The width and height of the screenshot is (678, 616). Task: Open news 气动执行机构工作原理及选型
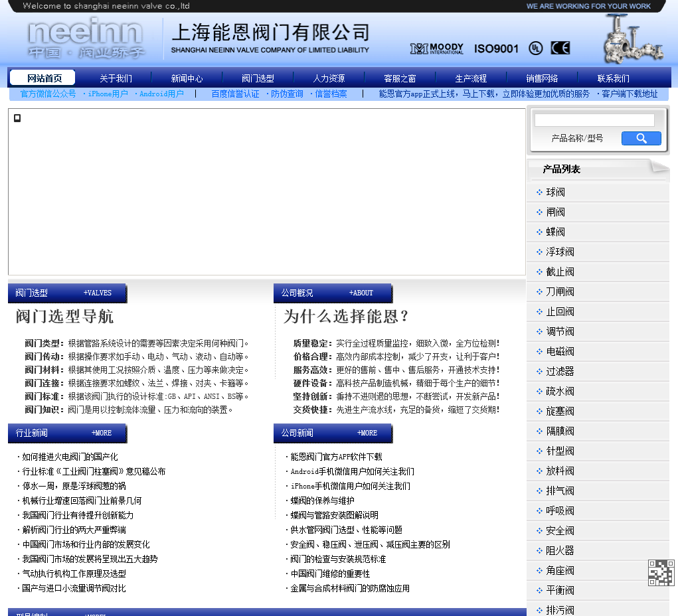click(x=74, y=574)
